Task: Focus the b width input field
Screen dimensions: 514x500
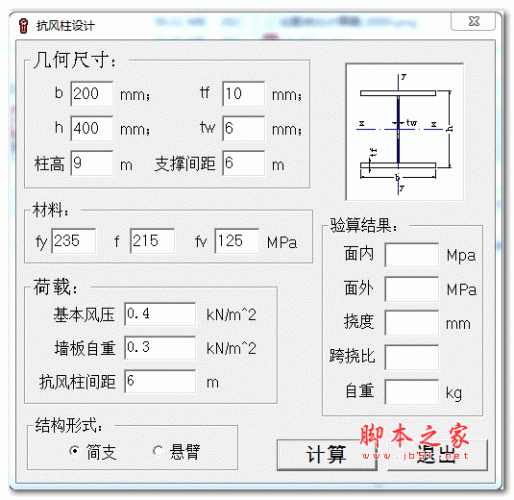Action: pos(92,94)
